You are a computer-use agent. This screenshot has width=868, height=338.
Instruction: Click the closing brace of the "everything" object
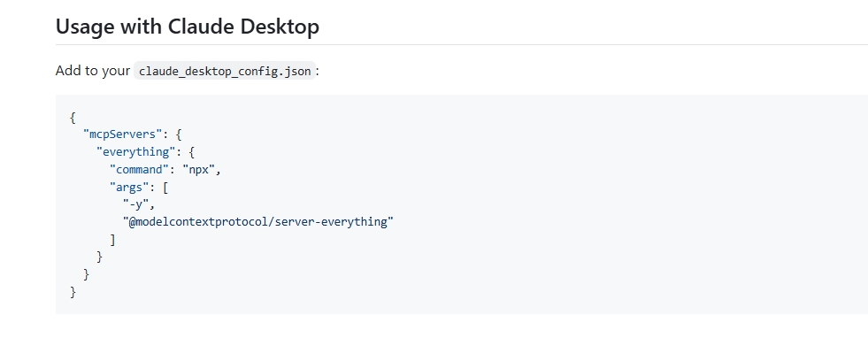(x=100, y=257)
